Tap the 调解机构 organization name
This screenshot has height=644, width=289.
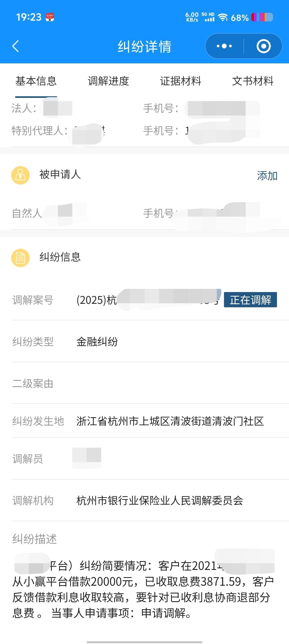[160, 500]
